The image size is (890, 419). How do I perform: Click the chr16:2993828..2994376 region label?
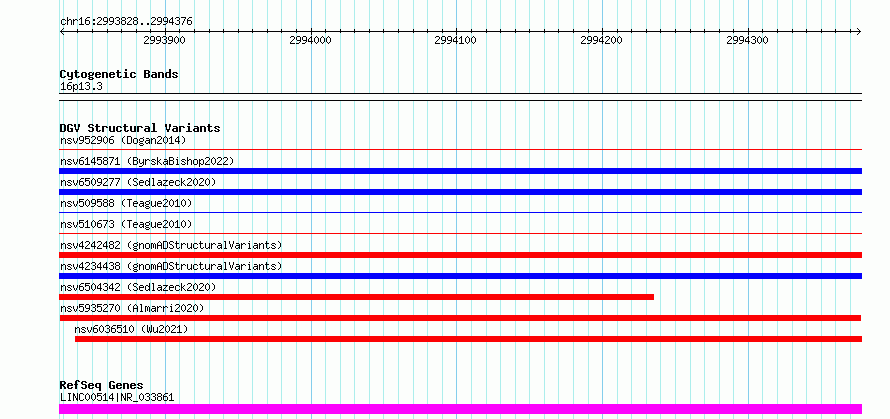coord(126,22)
